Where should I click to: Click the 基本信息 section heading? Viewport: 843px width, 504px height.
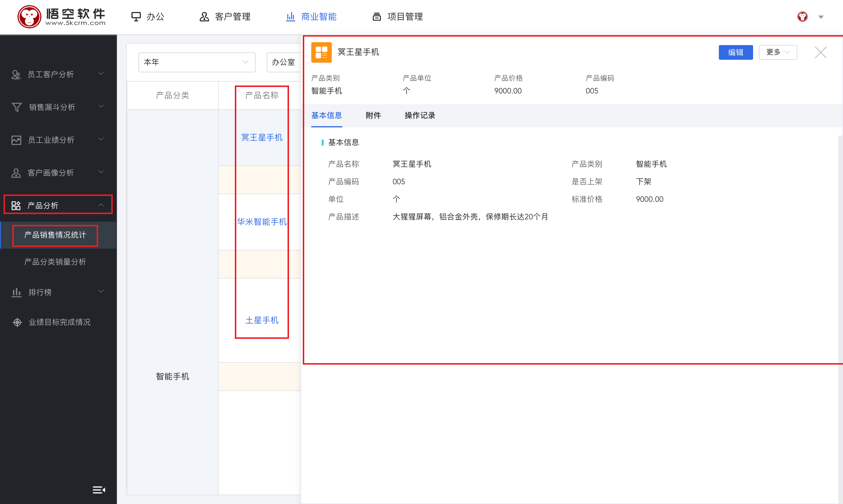click(343, 142)
